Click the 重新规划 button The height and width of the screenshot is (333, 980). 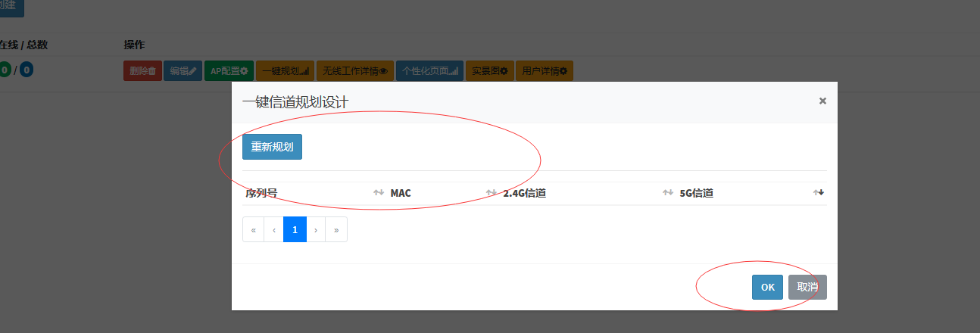coord(272,147)
